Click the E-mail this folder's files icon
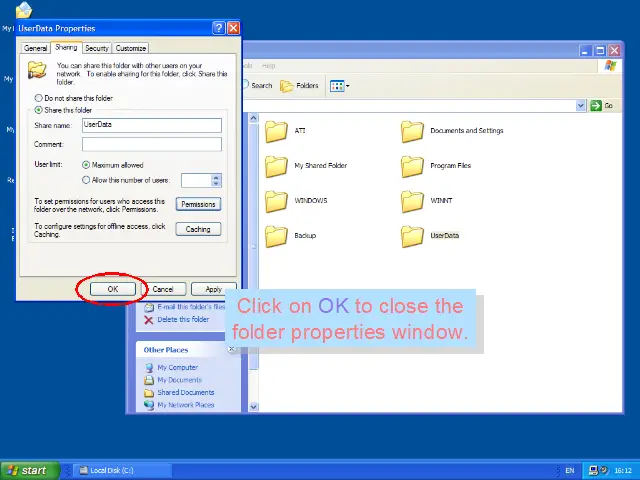This screenshot has width=640, height=480. 149,307
